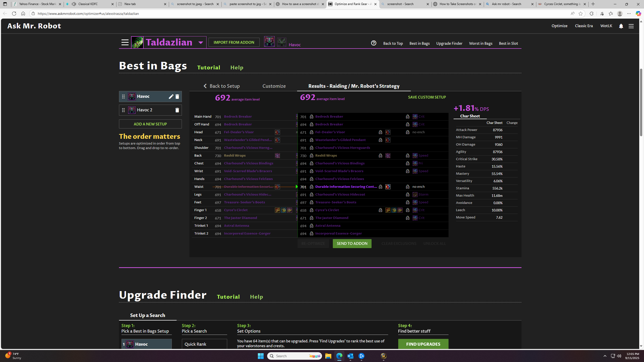Toggle the item lock on Reshii Wraps result
The image size is (644, 362).
(311, 156)
